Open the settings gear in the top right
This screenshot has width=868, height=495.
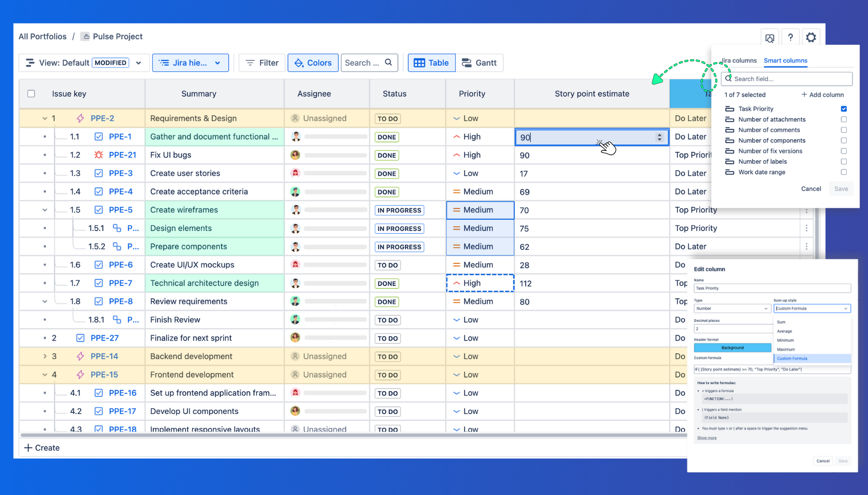[811, 37]
